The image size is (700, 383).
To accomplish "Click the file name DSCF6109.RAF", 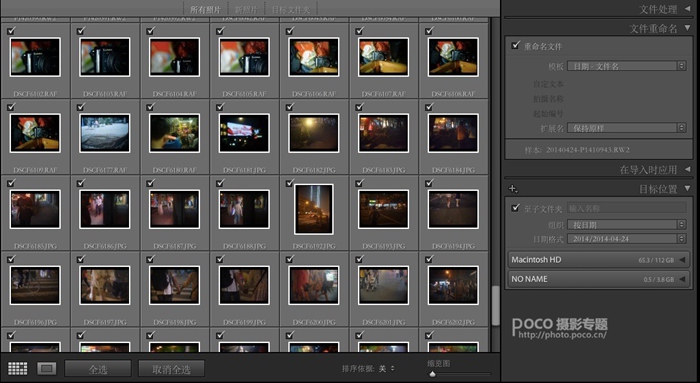I will [35, 170].
